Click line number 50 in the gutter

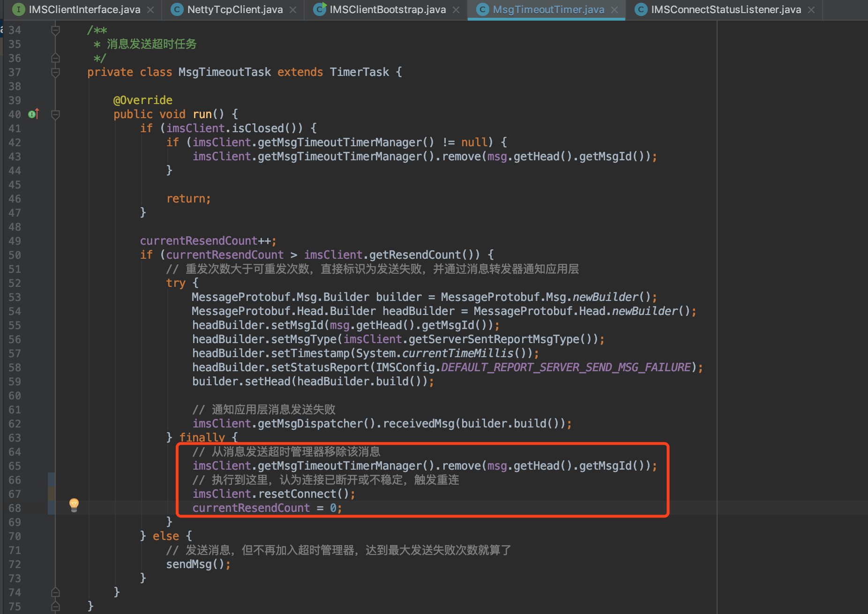click(x=15, y=255)
